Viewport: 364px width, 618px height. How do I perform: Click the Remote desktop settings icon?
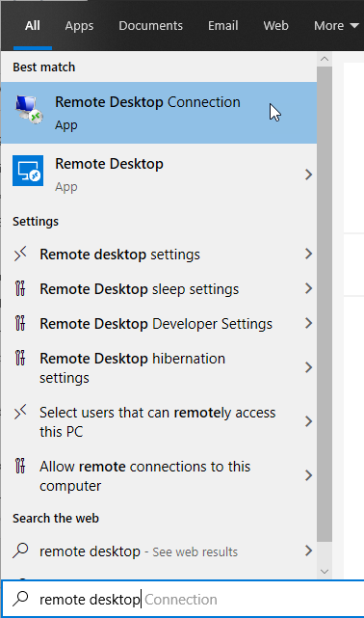20,255
